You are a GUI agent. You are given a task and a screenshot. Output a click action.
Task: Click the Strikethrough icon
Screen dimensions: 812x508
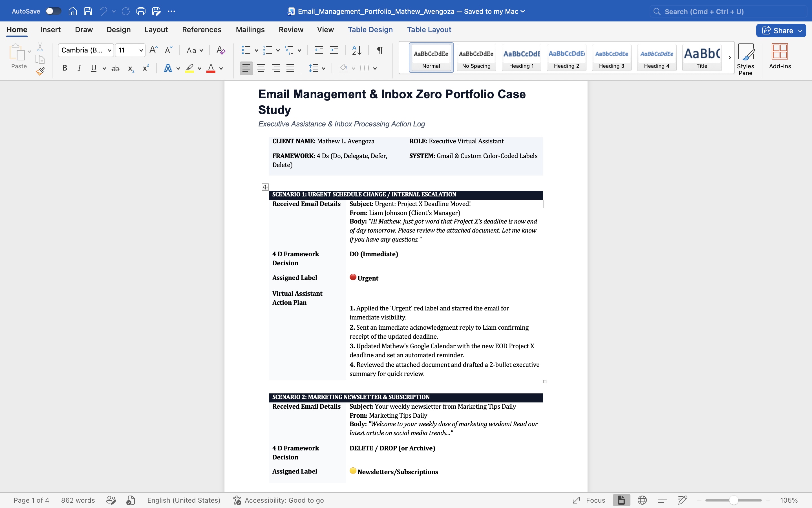coord(115,69)
